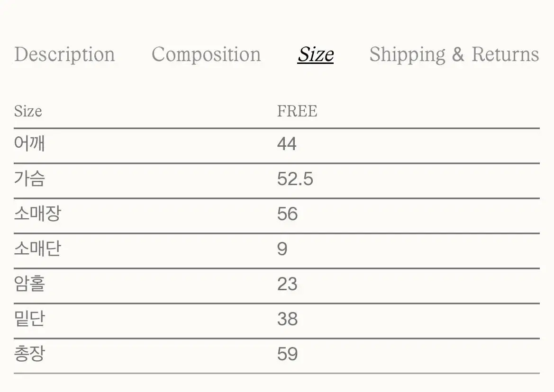The image size is (554, 392).
Task: Select the 가슴 row label
Action: coord(29,178)
